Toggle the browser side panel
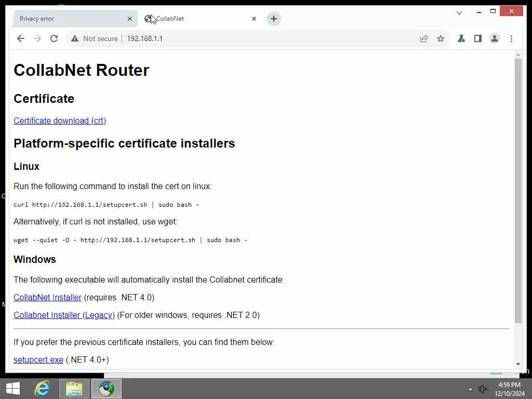The image size is (532, 399). (x=478, y=38)
